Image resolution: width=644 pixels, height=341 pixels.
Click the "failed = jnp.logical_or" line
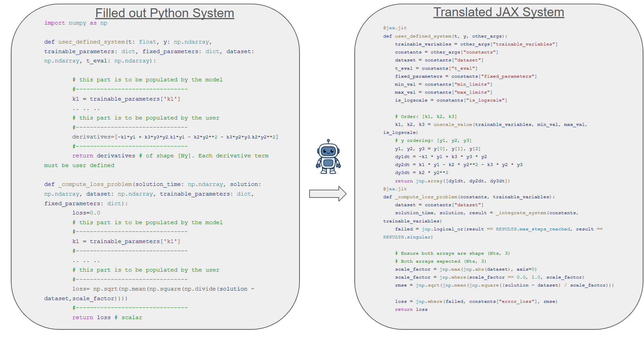tap(499, 229)
